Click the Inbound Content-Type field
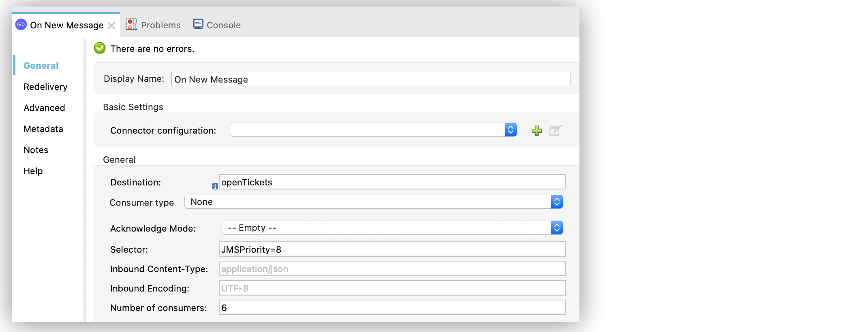Screen dimensions: 868x332 point(392,269)
